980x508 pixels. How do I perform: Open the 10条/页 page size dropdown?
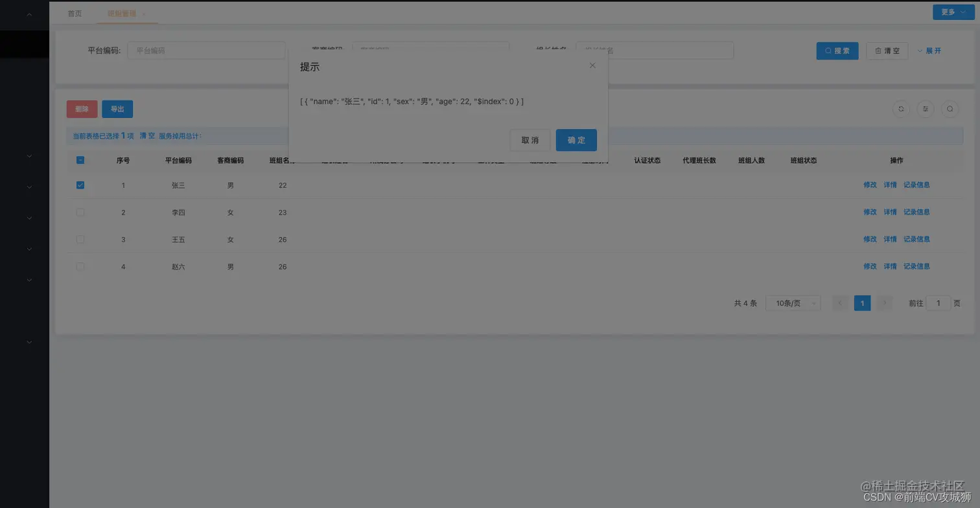click(793, 303)
